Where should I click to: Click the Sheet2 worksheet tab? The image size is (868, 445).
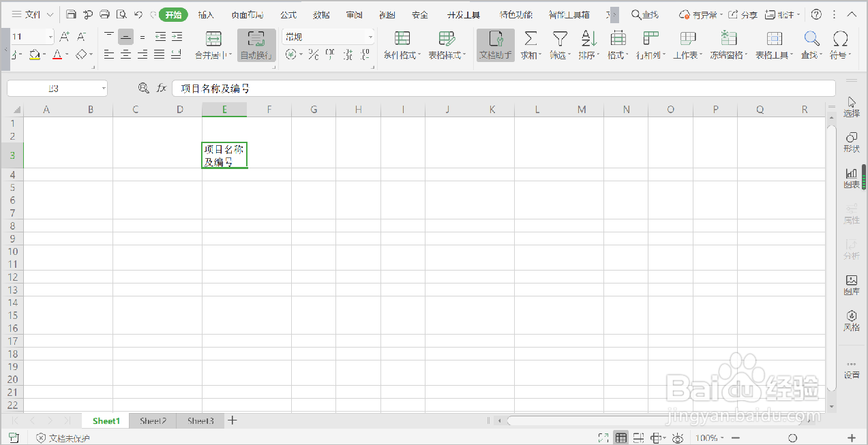[152, 420]
